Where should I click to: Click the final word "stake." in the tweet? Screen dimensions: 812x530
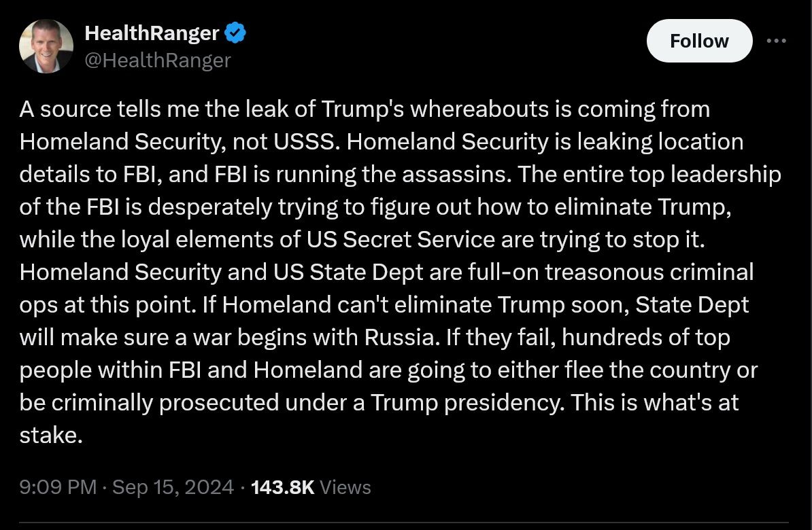51,436
